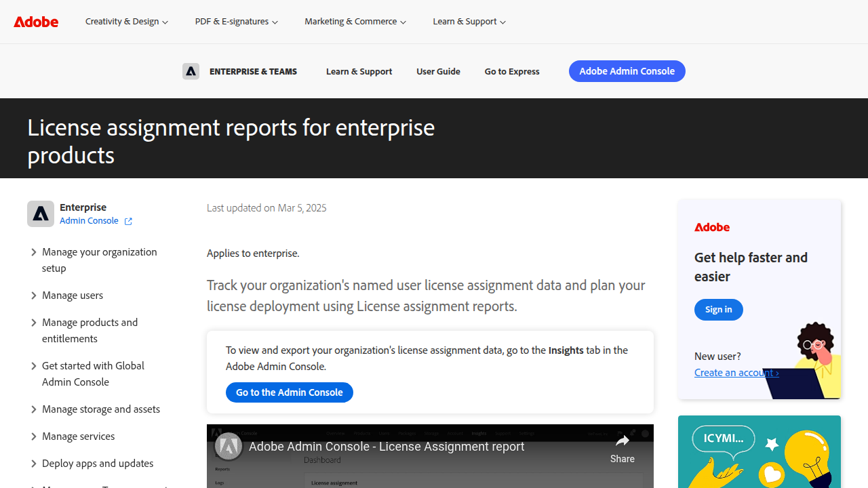The width and height of the screenshot is (868, 488).
Task: Click the Enterprise & Teams Adobe icon
Action: pyautogui.click(x=191, y=71)
